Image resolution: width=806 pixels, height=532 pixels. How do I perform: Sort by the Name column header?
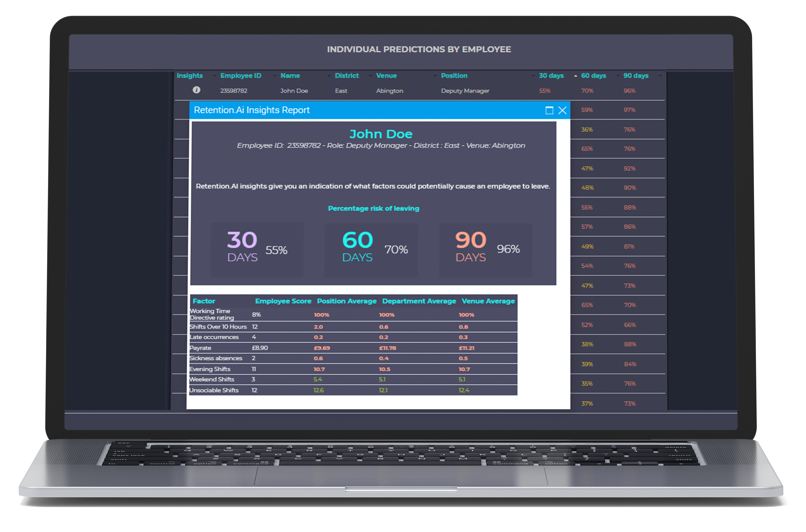point(290,76)
